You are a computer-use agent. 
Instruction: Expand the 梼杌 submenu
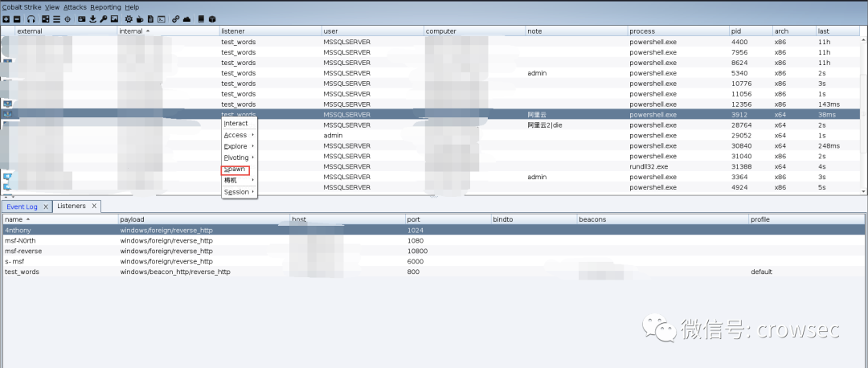point(240,181)
